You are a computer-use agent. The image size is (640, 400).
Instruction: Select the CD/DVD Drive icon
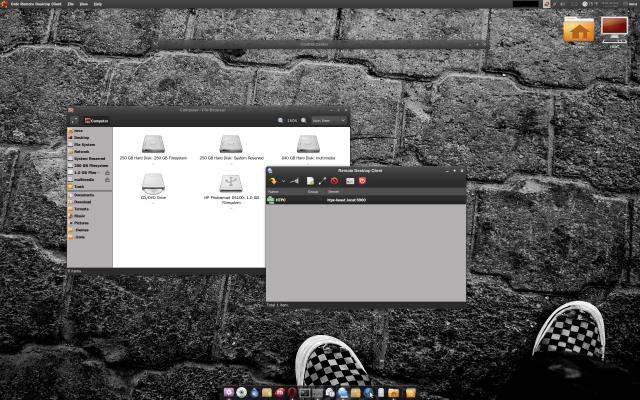(x=153, y=184)
